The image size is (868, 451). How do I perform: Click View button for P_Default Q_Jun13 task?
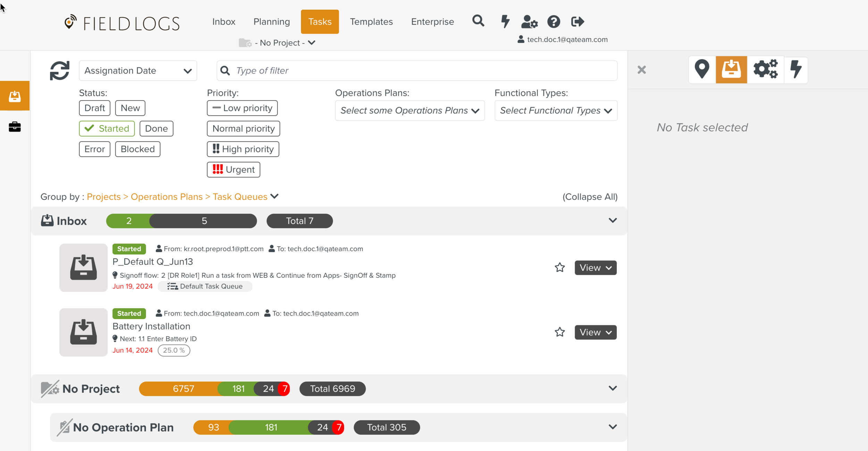pos(595,268)
